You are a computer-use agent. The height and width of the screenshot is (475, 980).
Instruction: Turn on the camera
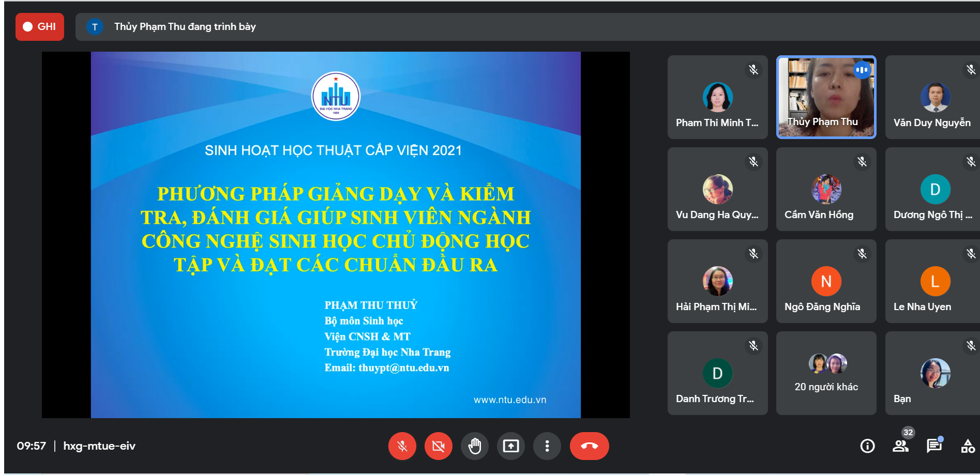pos(438,446)
